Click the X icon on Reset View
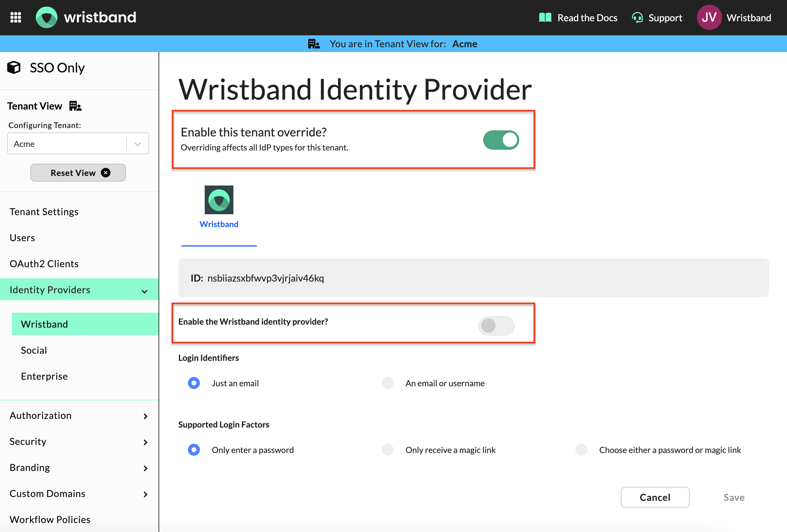This screenshot has width=787, height=532. 106,173
